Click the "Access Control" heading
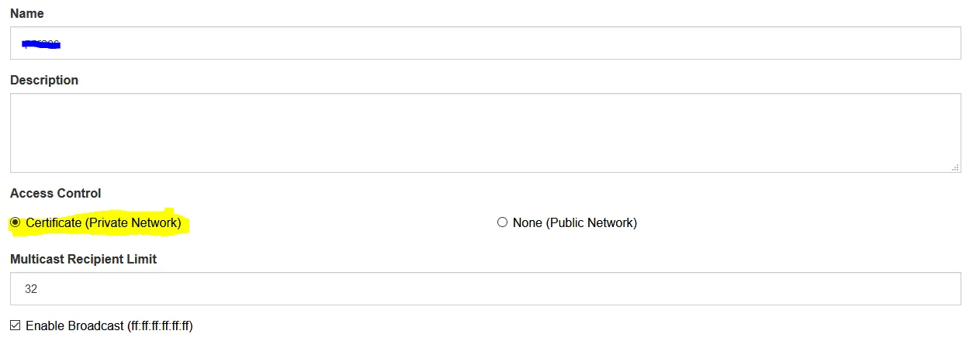 (55, 193)
